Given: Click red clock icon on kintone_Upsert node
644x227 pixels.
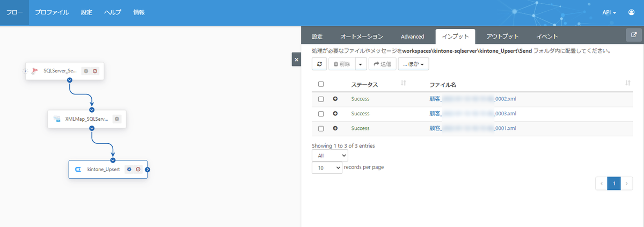Looking at the screenshot, I should (x=138, y=169).
